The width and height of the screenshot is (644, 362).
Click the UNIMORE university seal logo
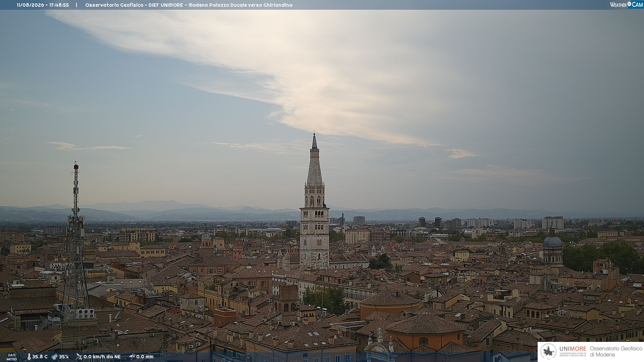pyautogui.click(x=548, y=351)
